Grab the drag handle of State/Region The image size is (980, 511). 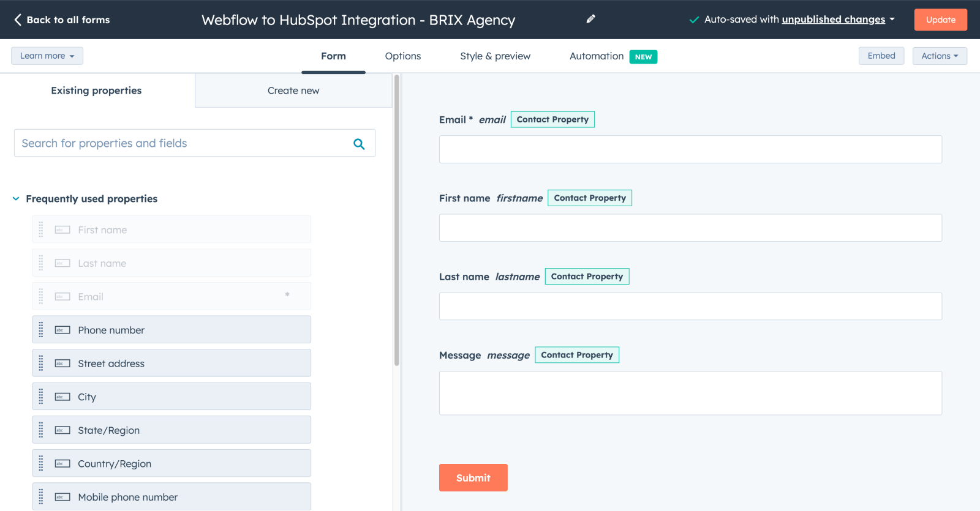(x=41, y=430)
